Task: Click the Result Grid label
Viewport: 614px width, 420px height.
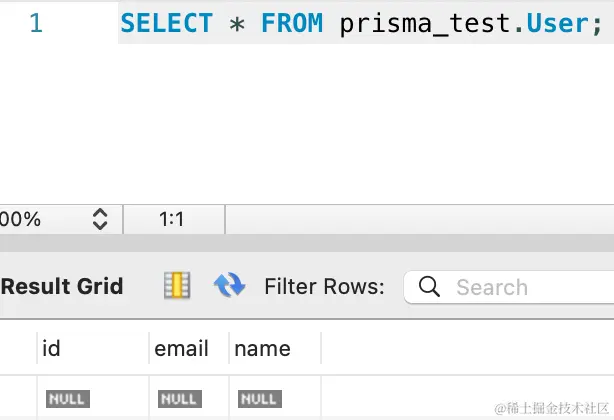Action: point(62,286)
